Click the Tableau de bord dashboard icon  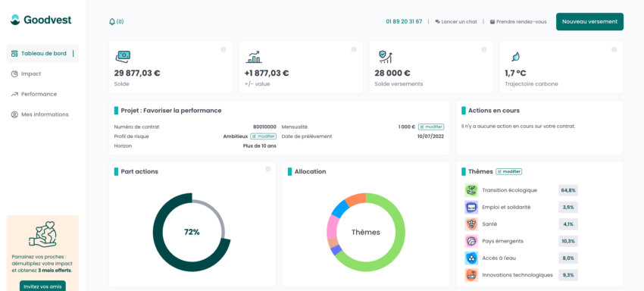pyautogui.click(x=14, y=54)
